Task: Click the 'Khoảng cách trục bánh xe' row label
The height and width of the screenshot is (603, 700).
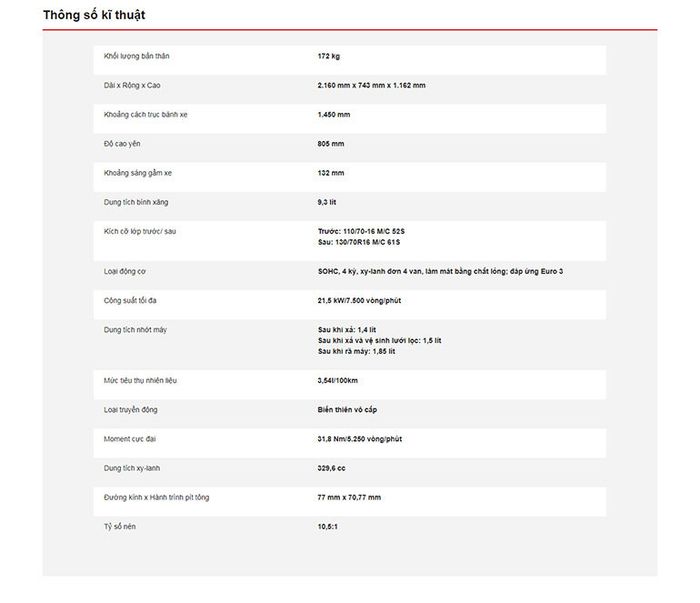Action: [146, 114]
